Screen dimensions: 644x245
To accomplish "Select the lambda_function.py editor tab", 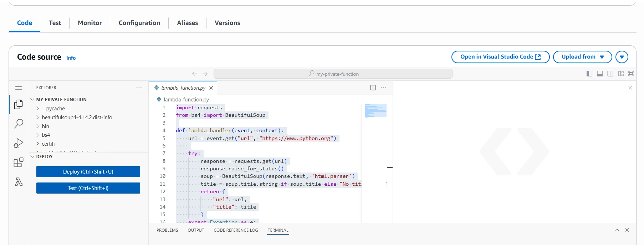I will [183, 88].
